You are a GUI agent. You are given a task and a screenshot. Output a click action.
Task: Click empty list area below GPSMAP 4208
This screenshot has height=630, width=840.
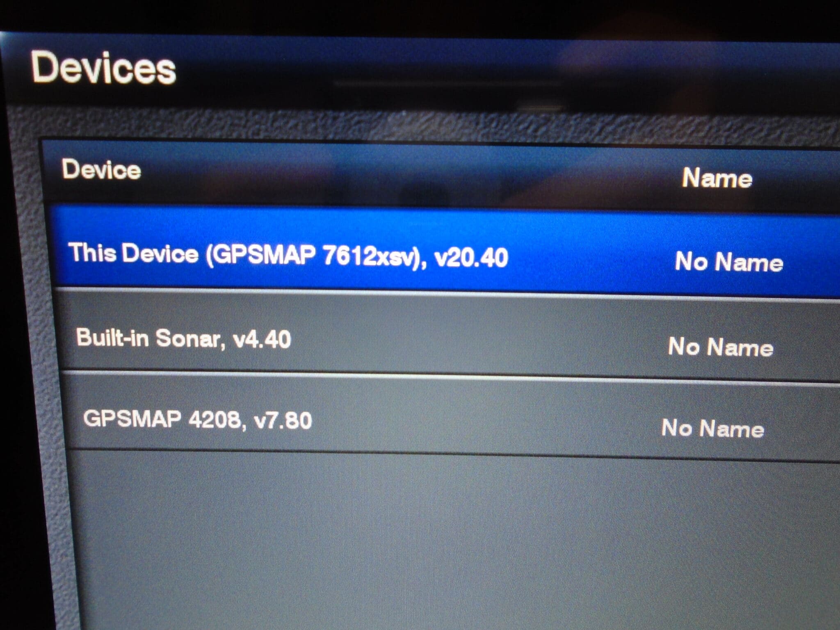[451, 541]
